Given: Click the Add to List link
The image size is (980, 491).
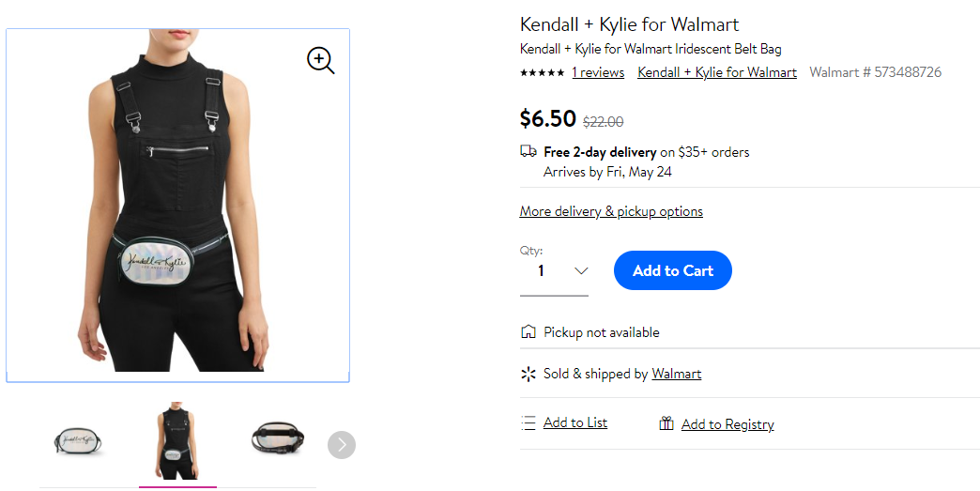Looking at the screenshot, I should [575, 422].
